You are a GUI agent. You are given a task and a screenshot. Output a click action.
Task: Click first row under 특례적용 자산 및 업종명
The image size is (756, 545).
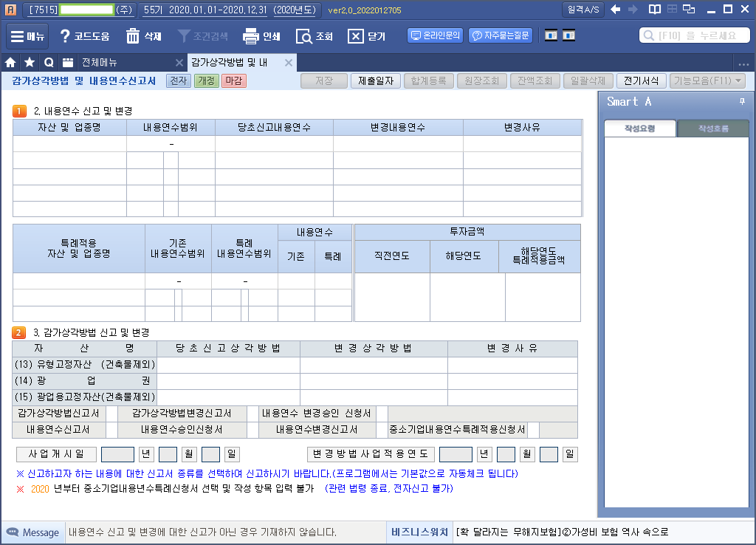pos(79,281)
